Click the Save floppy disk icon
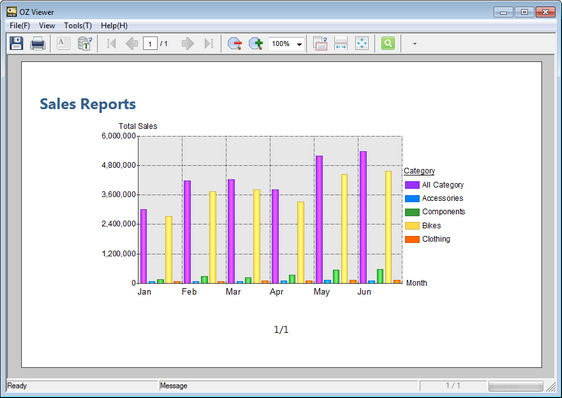 [16, 43]
